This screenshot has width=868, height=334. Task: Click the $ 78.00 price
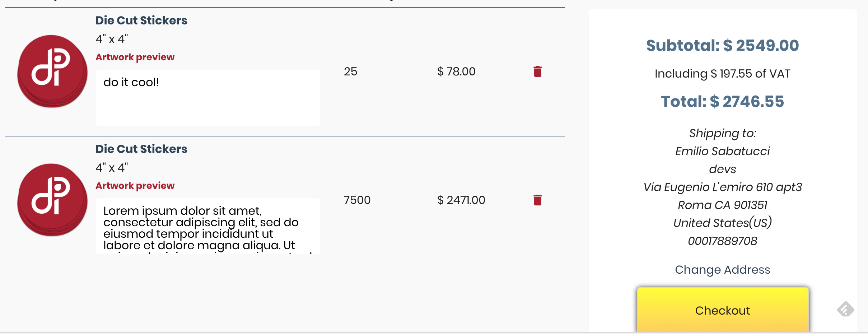(456, 71)
